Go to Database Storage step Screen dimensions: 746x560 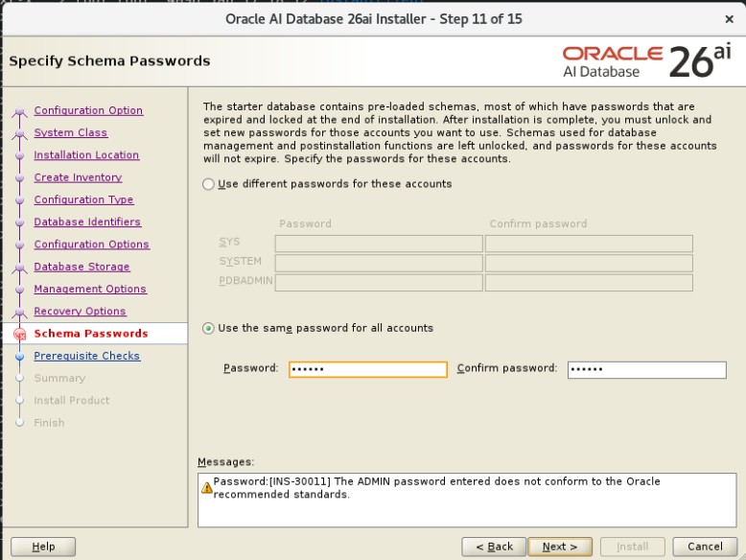click(82, 267)
